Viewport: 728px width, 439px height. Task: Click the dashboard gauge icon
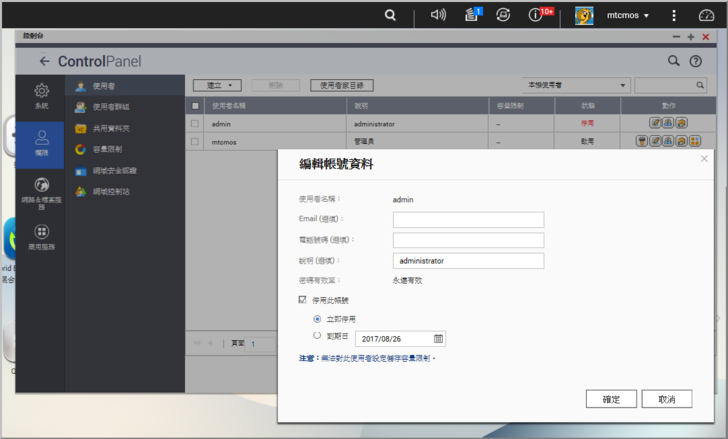click(x=706, y=15)
